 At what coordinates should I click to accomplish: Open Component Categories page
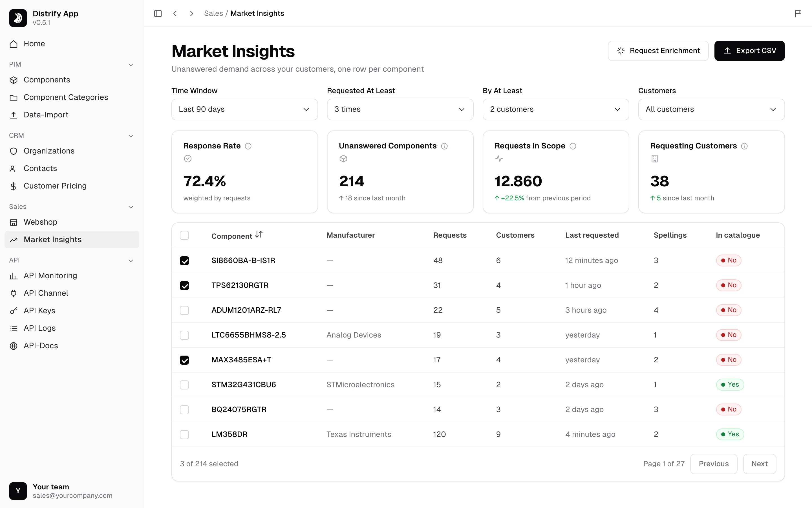72,97
